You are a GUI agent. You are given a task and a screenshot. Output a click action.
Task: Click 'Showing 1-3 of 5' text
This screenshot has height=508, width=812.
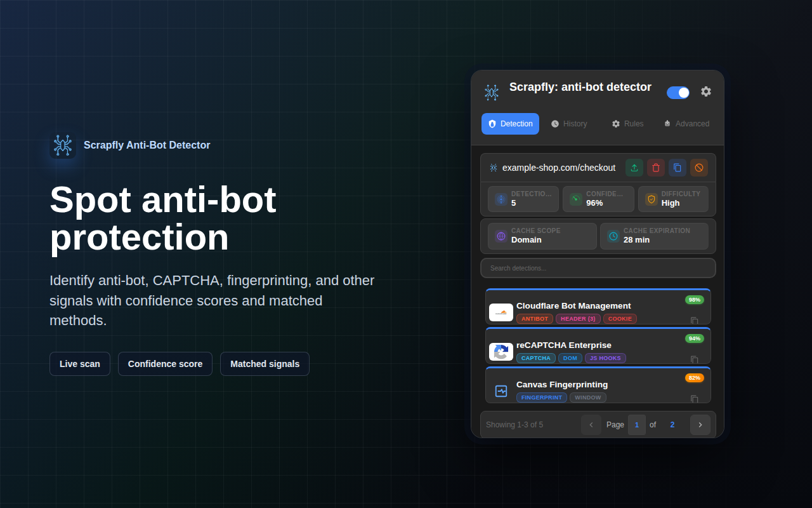point(514,425)
